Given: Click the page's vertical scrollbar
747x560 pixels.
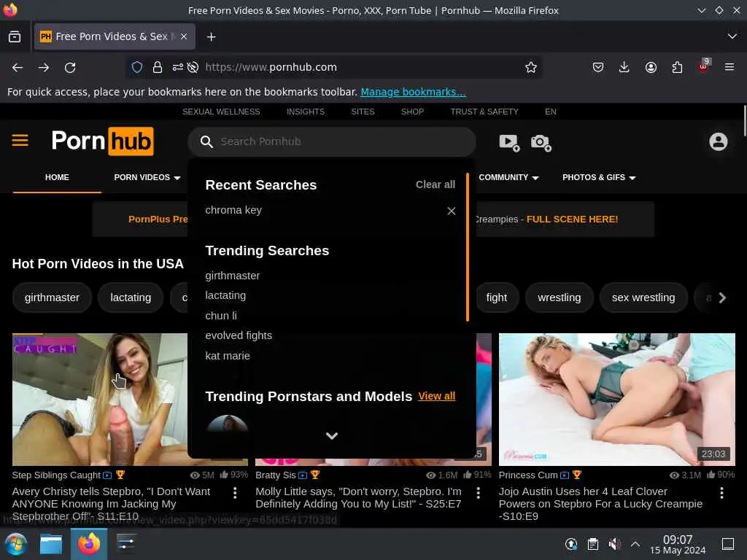Looking at the screenshot, I should coord(743,121).
